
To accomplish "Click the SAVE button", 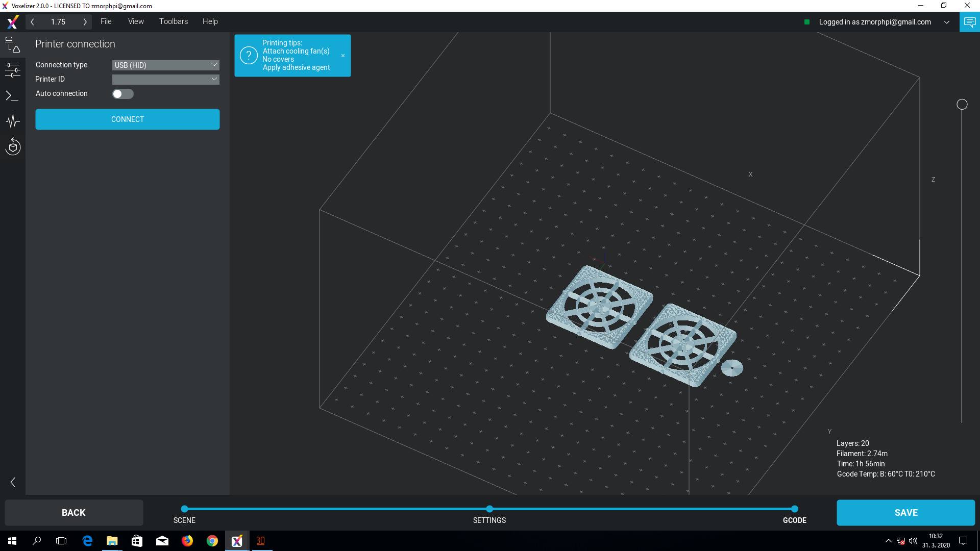I will click(905, 513).
